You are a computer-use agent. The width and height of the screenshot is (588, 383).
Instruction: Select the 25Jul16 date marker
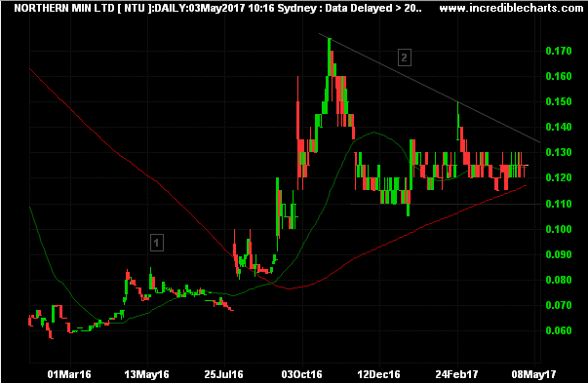[x=224, y=374]
